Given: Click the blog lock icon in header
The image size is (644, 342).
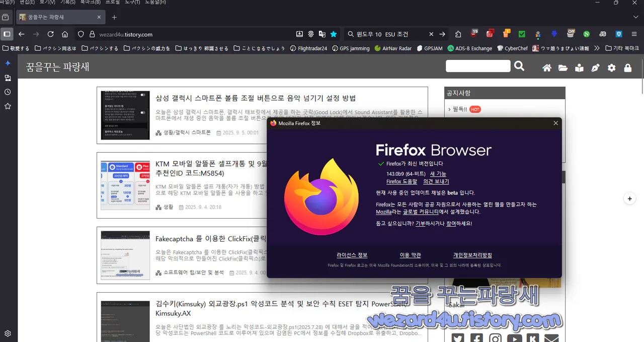Looking at the screenshot, I should click(628, 67).
